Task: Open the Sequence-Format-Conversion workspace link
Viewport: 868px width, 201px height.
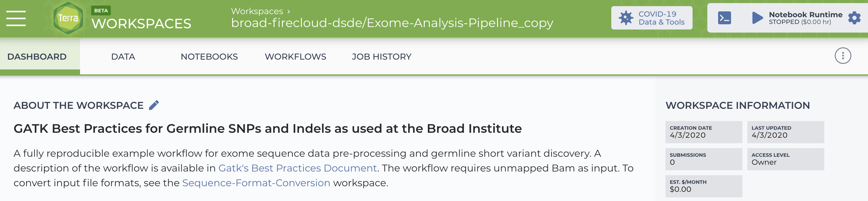Action: [256, 183]
